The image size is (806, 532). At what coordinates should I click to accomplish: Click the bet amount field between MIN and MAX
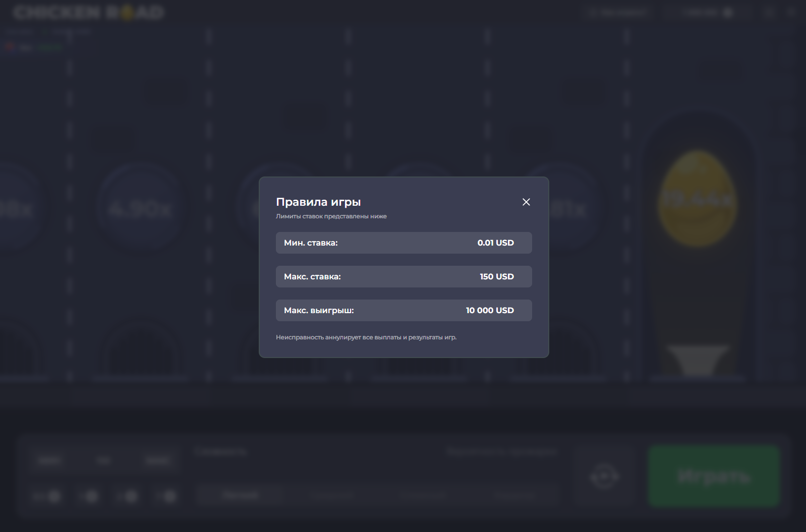tap(103, 460)
